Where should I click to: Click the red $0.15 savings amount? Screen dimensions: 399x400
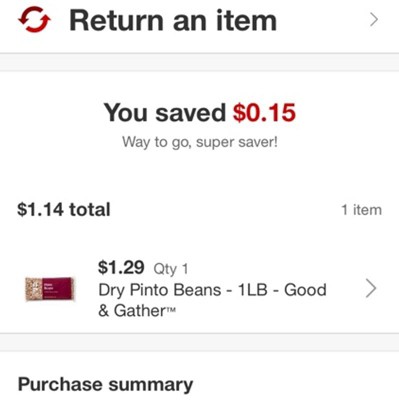point(264,113)
